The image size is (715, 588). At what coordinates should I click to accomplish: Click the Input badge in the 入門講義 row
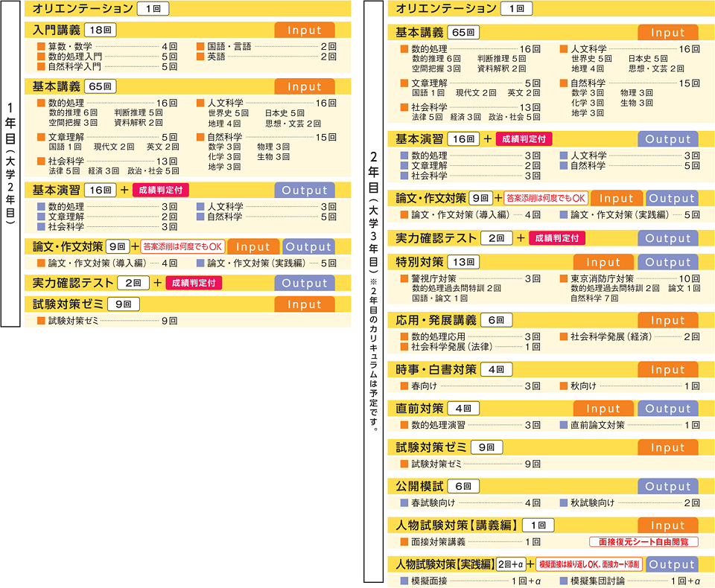pos(304,31)
